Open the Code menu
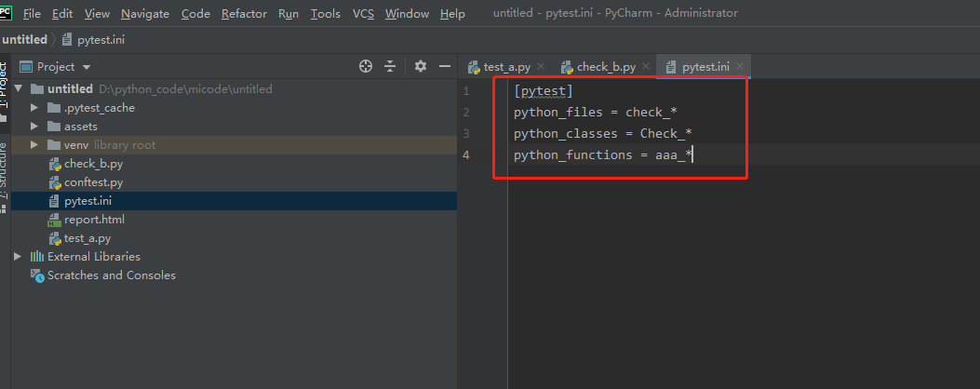980x389 pixels. pyautogui.click(x=195, y=13)
